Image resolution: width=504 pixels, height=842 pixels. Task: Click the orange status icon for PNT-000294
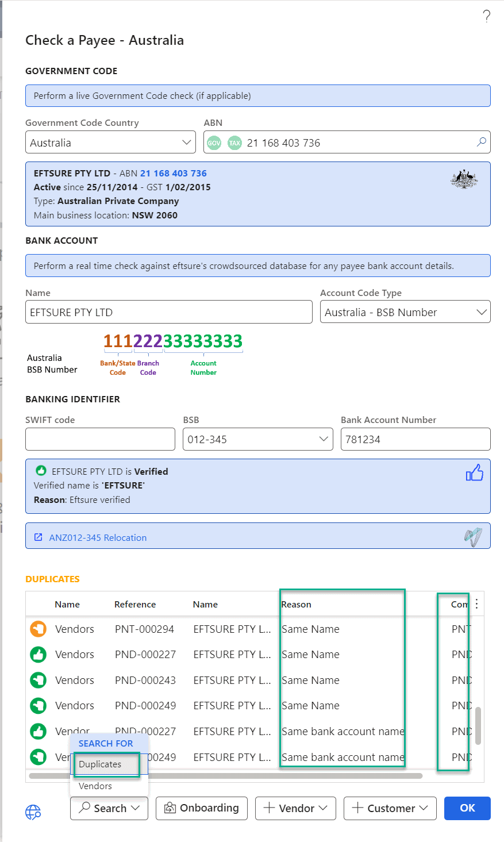[x=38, y=629]
